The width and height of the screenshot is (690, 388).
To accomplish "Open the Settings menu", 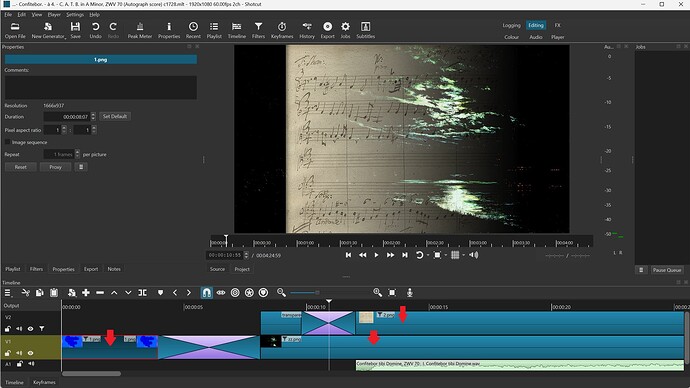I will point(75,15).
